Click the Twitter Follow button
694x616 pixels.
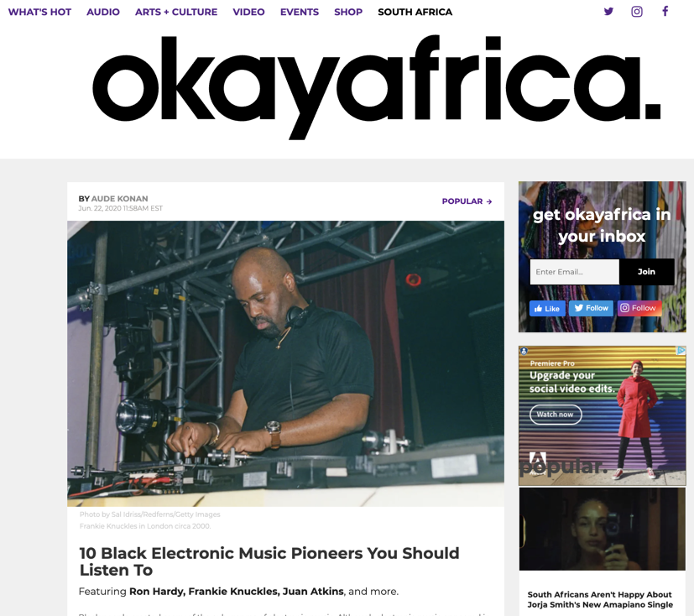(591, 308)
